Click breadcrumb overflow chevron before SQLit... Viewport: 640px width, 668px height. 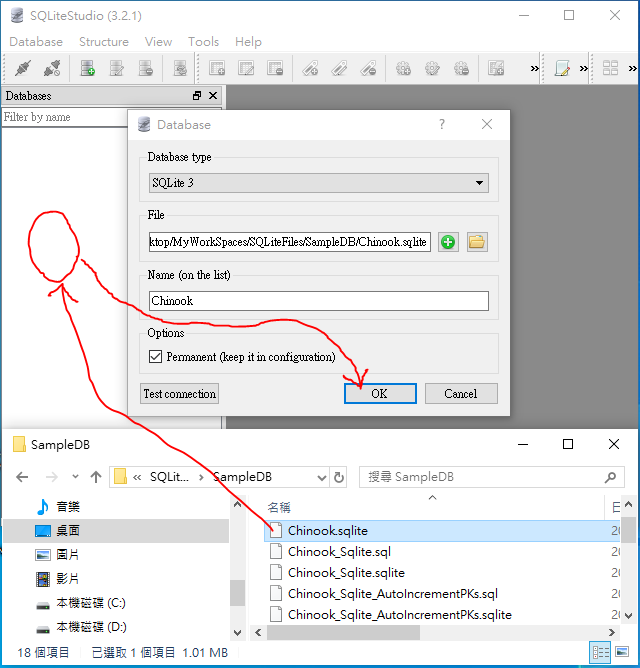point(137,477)
